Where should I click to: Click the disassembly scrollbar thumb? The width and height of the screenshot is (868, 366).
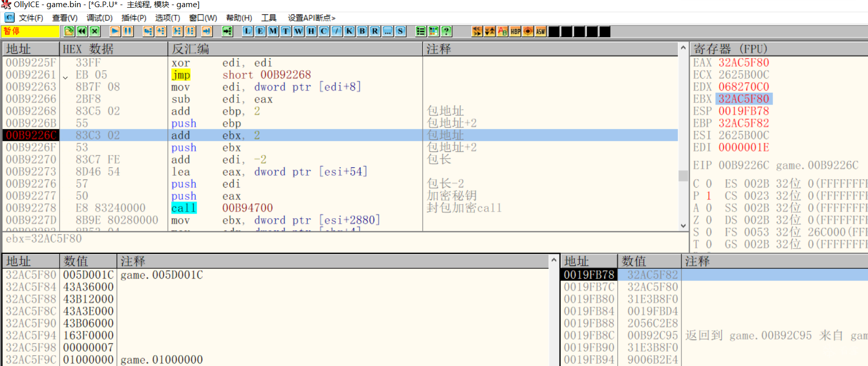[x=683, y=176]
